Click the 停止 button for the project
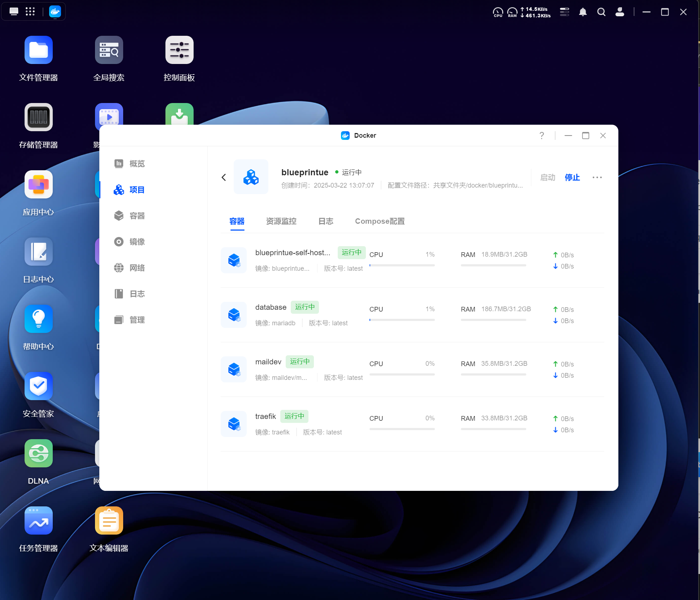700x600 pixels. point(572,177)
